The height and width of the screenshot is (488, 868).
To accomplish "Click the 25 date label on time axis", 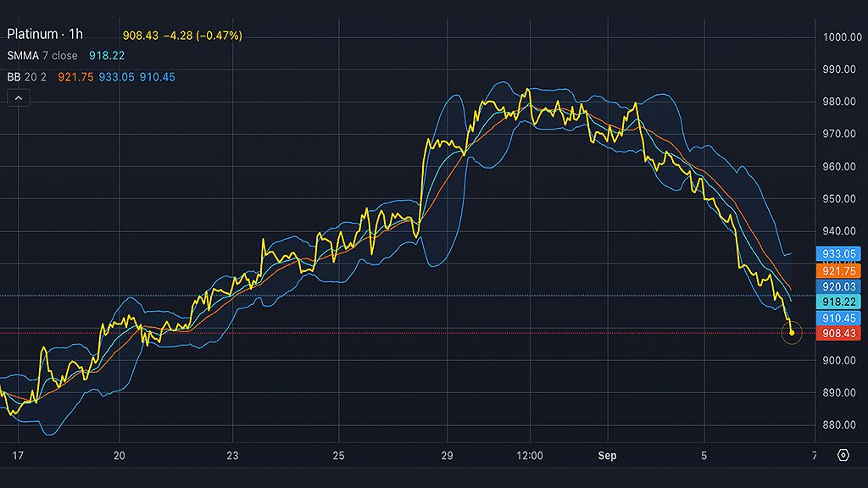I will click(x=339, y=456).
